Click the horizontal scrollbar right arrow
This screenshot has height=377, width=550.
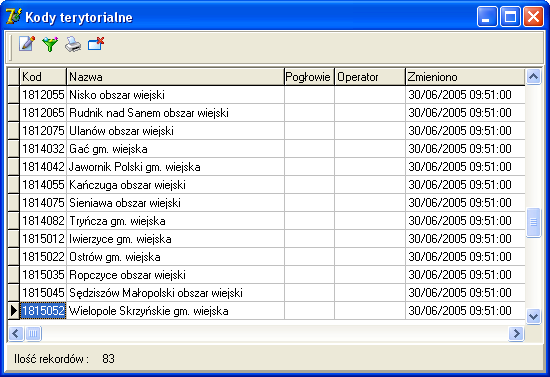[516, 334]
